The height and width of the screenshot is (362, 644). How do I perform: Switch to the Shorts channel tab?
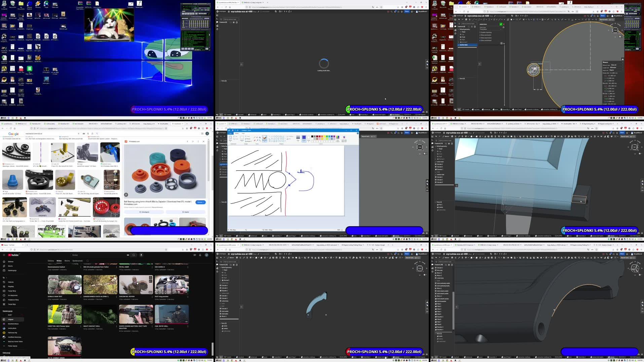[67, 261]
